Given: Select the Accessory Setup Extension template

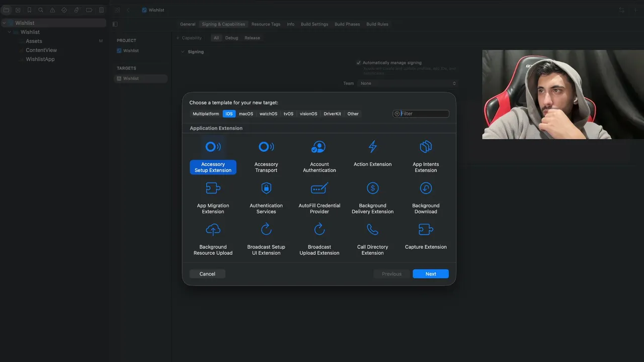Looking at the screenshot, I should click(x=213, y=156).
